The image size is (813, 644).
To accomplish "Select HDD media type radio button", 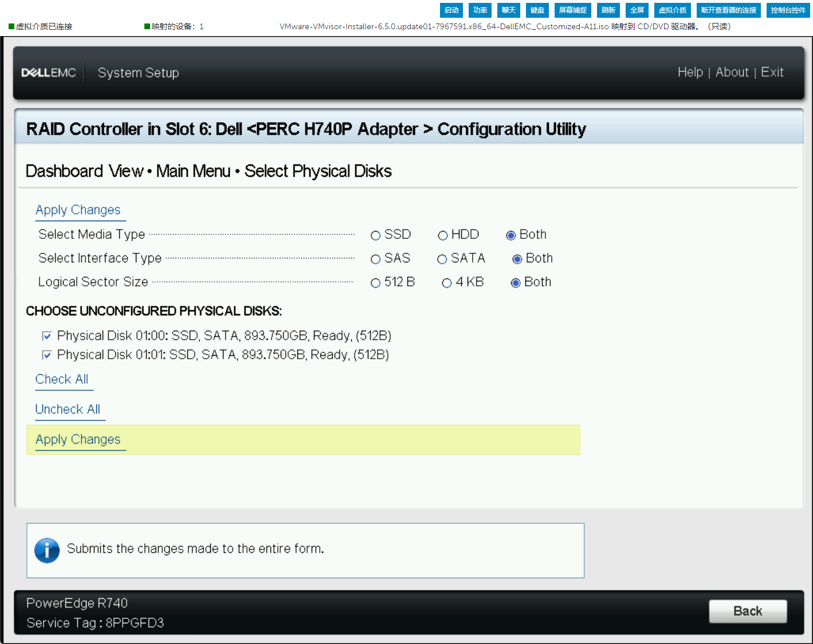I will (442, 235).
